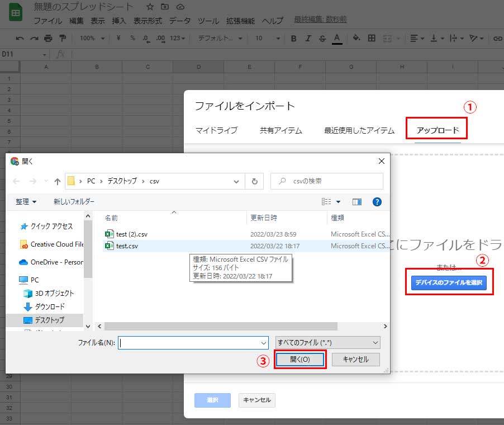Open the last edit history link

click(321, 20)
